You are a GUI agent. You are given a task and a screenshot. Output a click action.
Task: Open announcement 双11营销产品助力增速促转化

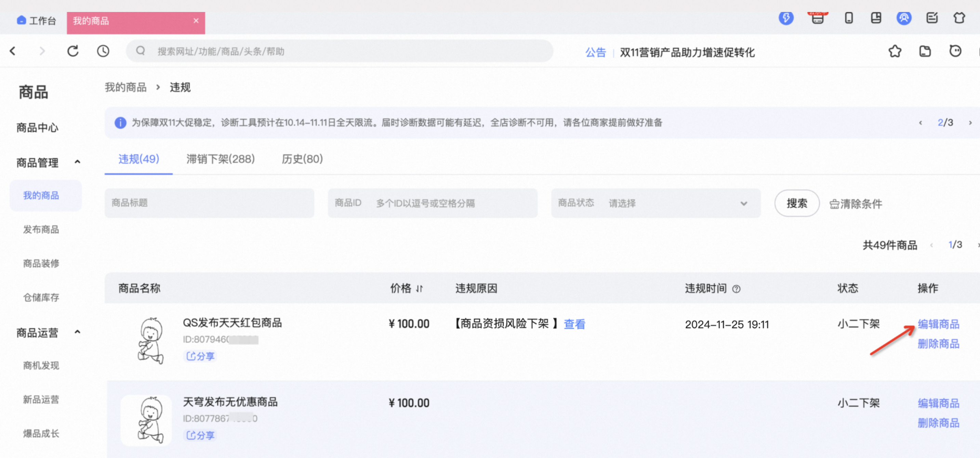[x=687, y=52]
